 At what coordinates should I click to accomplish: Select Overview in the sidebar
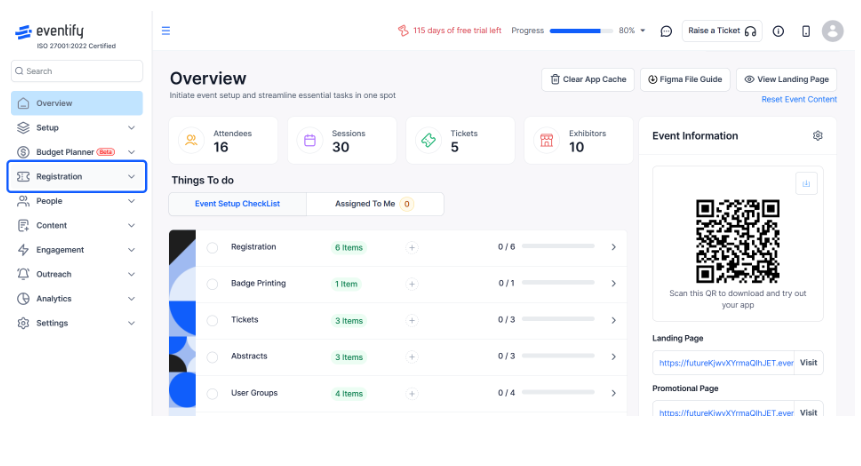coord(77,103)
